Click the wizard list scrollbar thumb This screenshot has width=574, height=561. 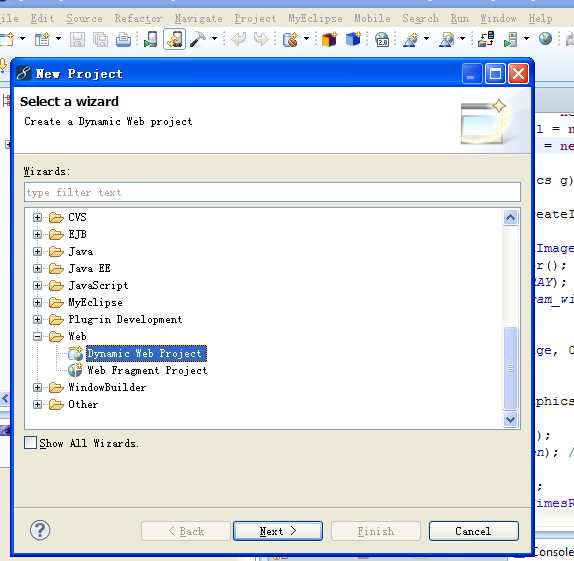(511, 368)
